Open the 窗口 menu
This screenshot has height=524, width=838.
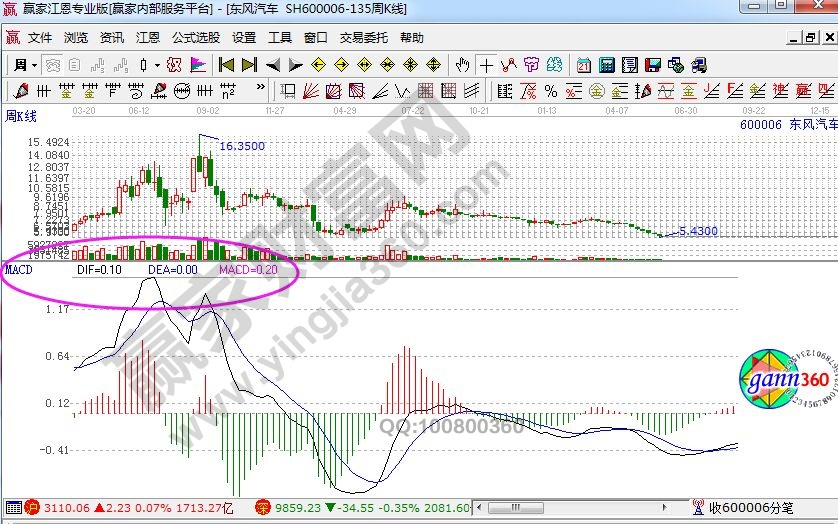tap(315, 37)
